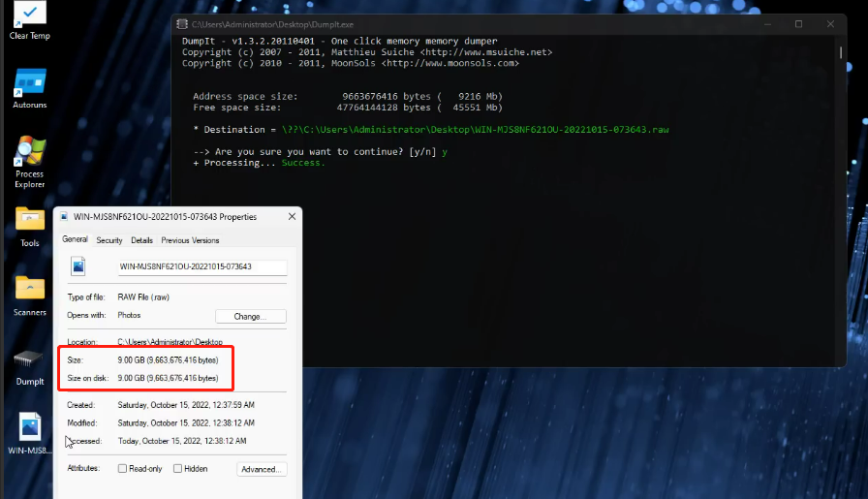868x499 pixels.
Task: Select the WIN-MJS8 raw file desktop icon
Action: pos(29,434)
